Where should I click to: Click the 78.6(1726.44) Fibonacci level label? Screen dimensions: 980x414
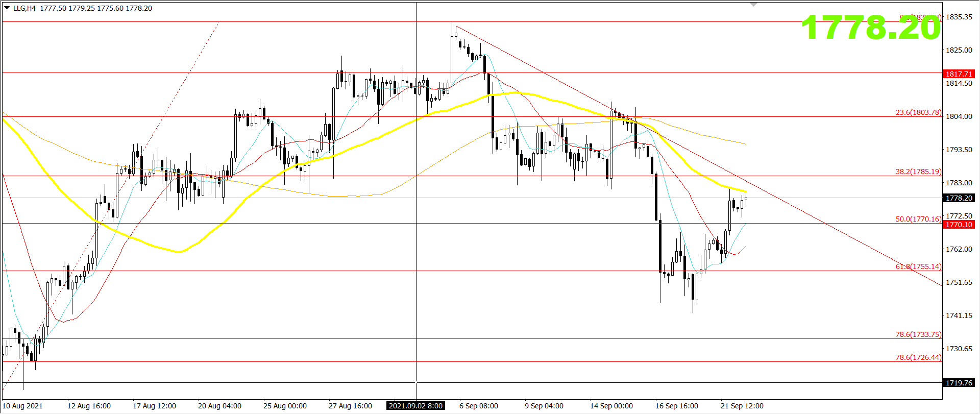(x=918, y=357)
